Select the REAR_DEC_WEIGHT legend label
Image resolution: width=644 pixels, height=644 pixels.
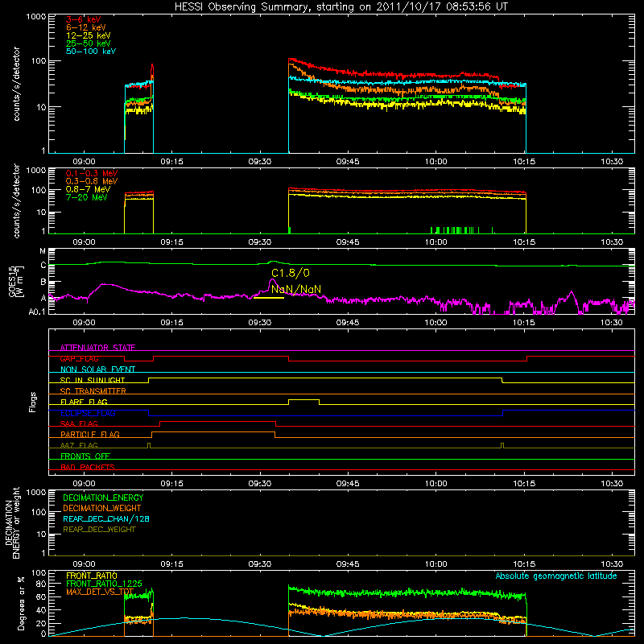coord(99,530)
